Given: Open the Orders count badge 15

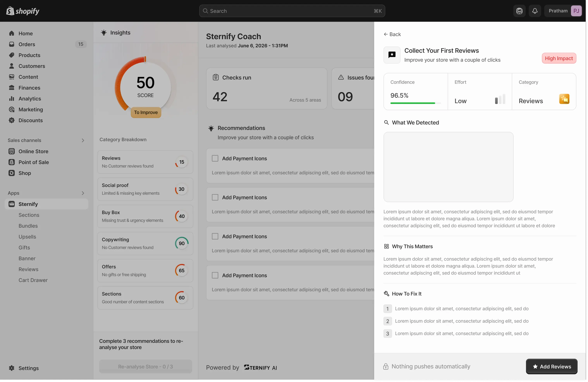Looking at the screenshot, I should pos(81,44).
